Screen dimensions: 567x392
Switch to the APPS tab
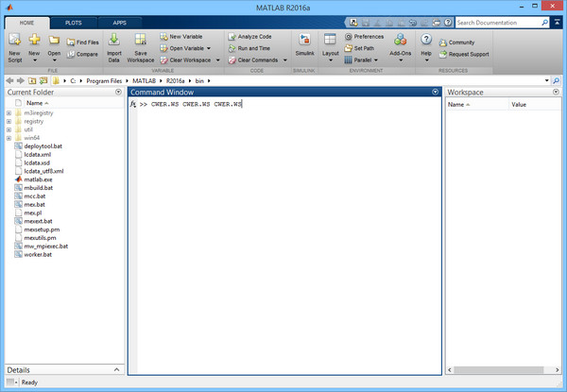(x=119, y=21)
